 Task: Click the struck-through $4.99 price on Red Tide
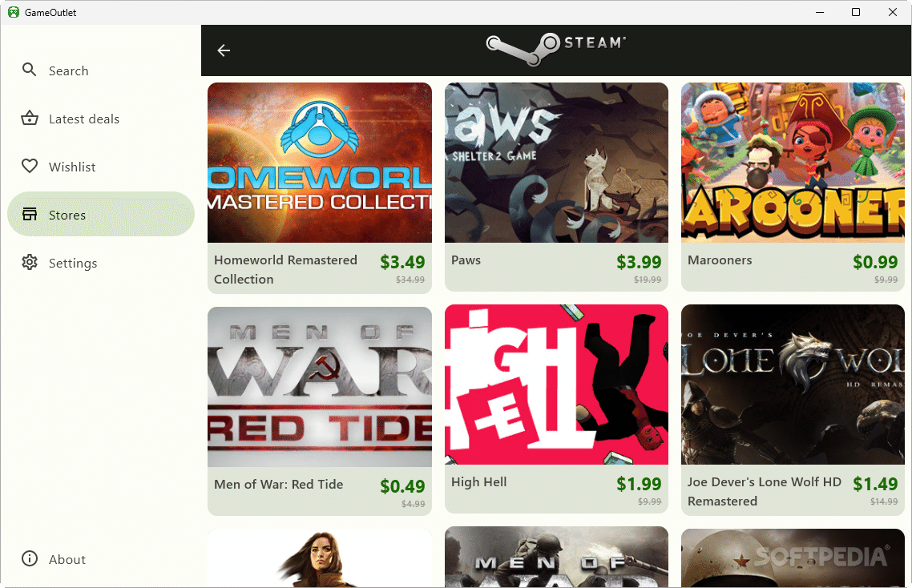coord(413,504)
